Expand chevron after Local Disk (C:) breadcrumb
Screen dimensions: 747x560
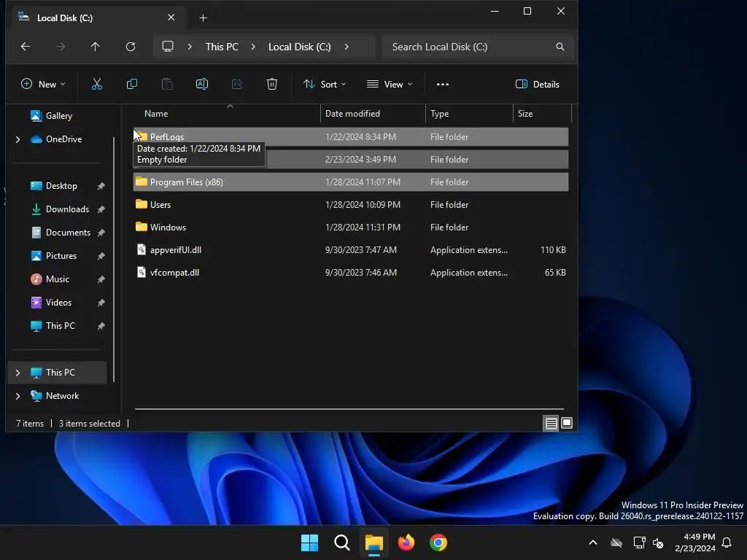click(x=347, y=47)
